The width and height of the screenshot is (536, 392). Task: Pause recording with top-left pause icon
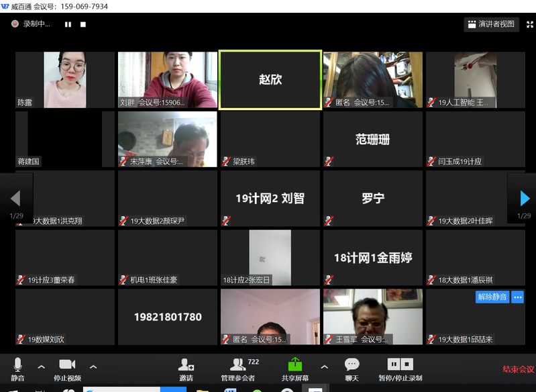coord(68,24)
